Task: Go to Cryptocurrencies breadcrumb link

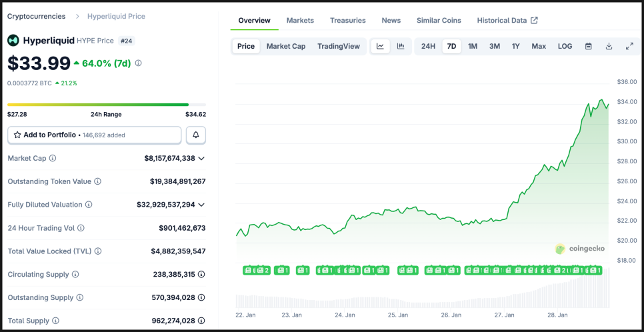Action: (36, 16)
